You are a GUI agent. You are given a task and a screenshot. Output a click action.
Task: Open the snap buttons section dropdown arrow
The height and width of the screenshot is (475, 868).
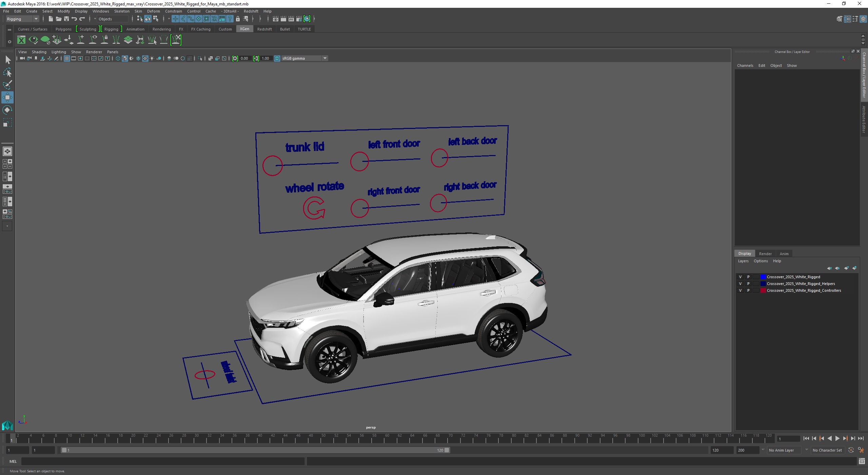point(169,19)
